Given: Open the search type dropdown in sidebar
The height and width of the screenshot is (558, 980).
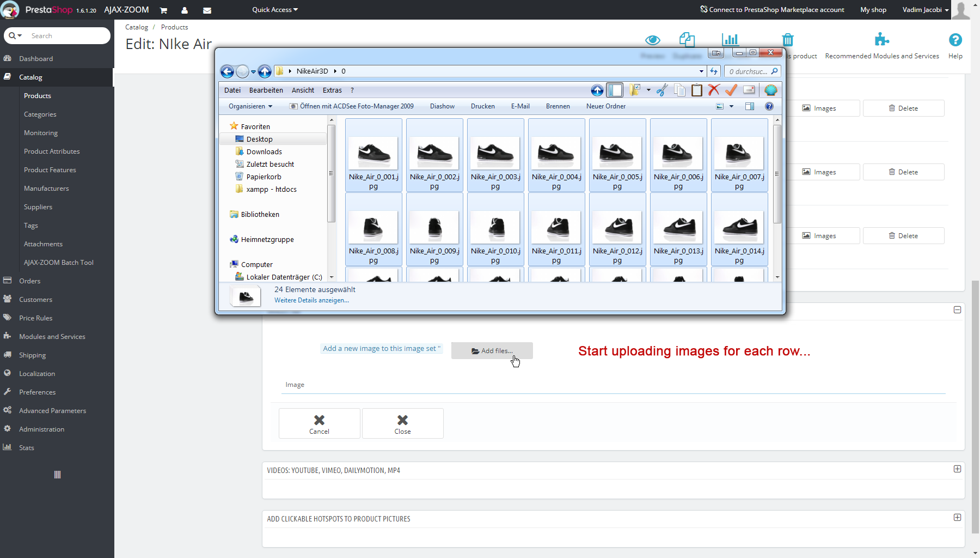Looking at the screenshot, I should click(x=16, y=35).
